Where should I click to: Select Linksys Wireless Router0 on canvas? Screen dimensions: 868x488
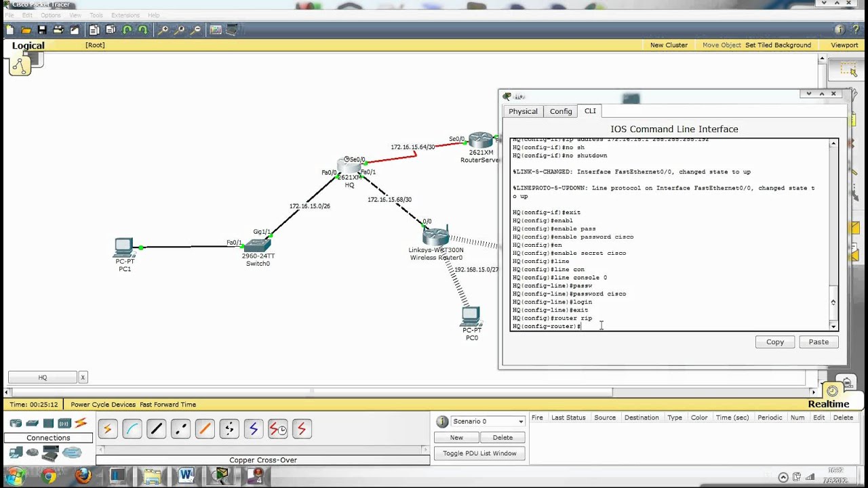[x=435, y=237]
